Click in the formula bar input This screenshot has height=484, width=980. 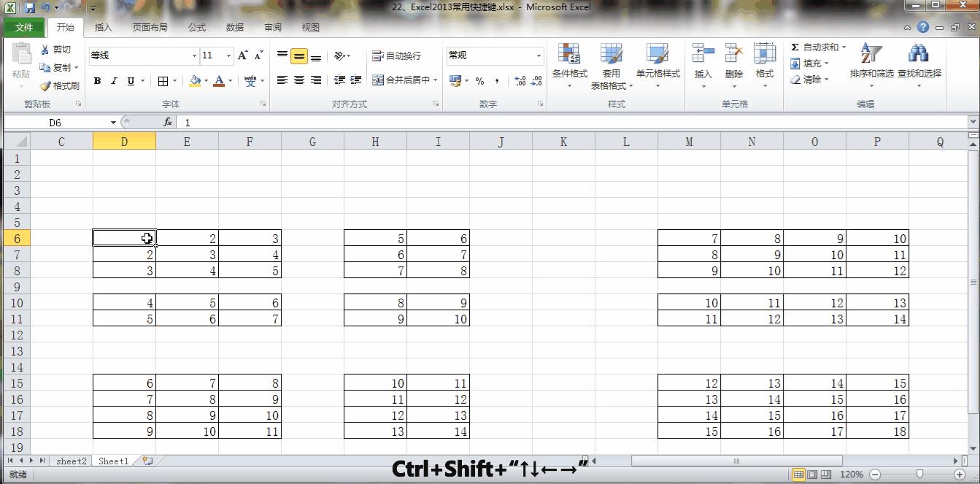pyautogui.click(x=573, y=123)
